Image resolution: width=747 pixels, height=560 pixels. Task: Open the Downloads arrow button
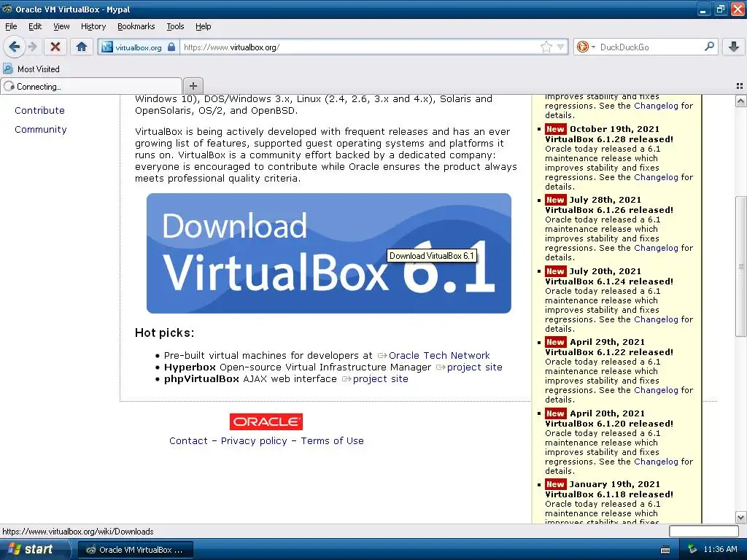(734, 47)
